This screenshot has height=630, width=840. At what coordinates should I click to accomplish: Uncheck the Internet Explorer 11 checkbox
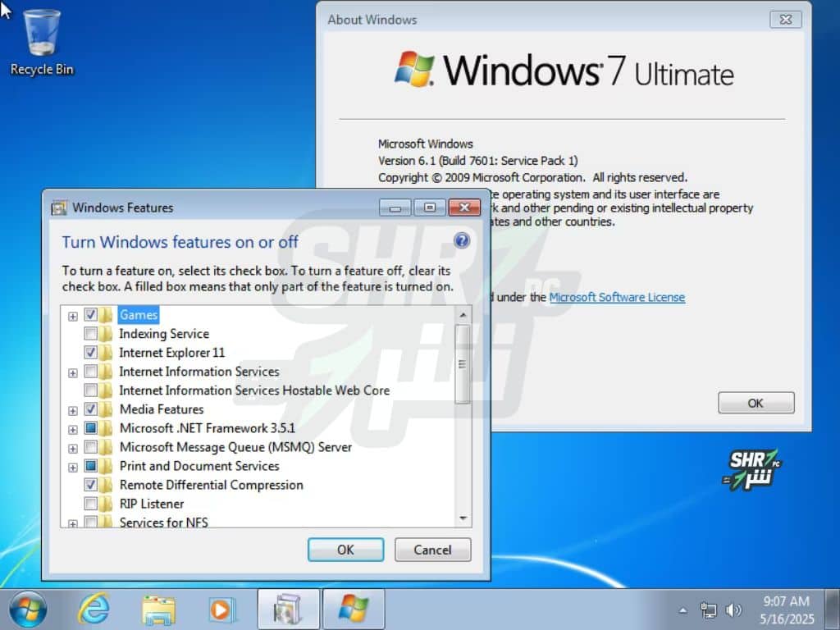(91, 353)
